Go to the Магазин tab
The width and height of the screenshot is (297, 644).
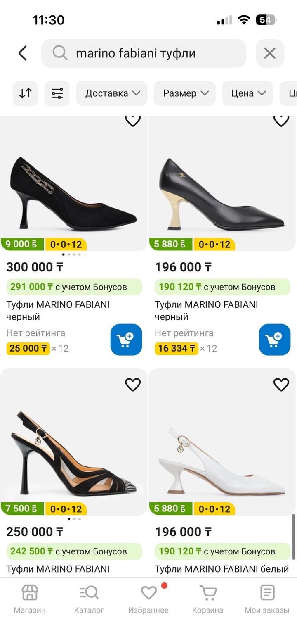point(30,599)
